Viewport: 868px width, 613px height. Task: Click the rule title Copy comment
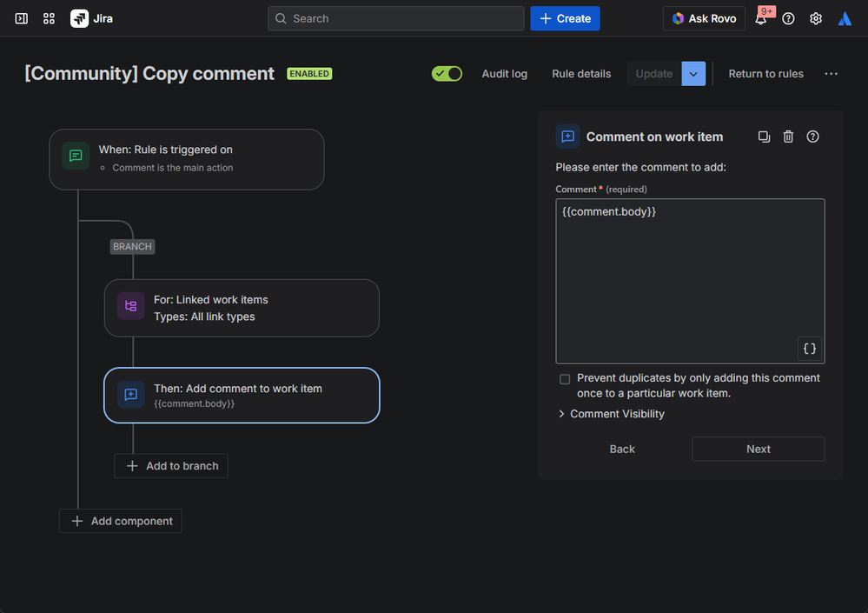[x=149, y=74]
